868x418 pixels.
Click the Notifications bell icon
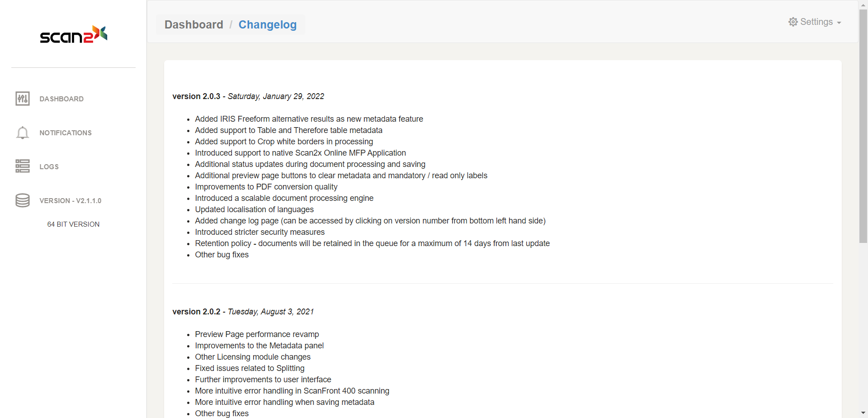(23, 133)
